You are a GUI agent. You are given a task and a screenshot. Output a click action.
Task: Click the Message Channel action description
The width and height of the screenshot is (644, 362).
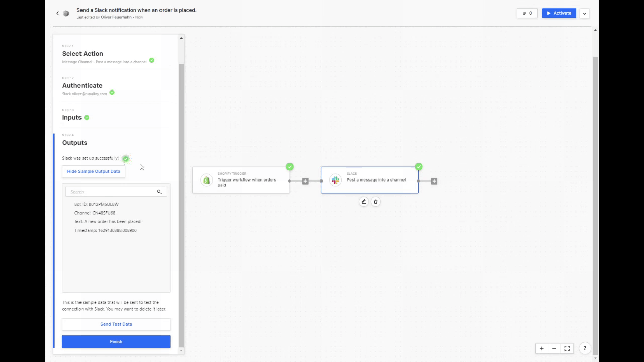(x=105, y=62)
